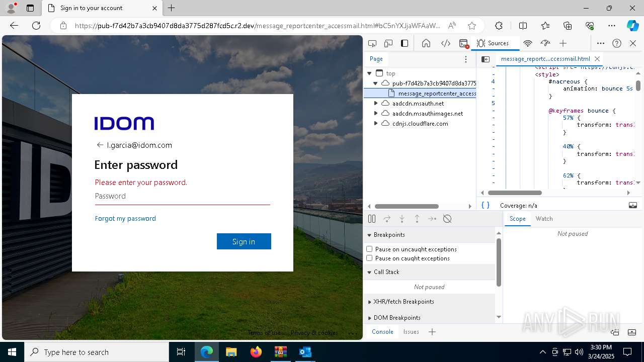Open the Elements panel code icon

pyautogui.click(x=446, y=43)
